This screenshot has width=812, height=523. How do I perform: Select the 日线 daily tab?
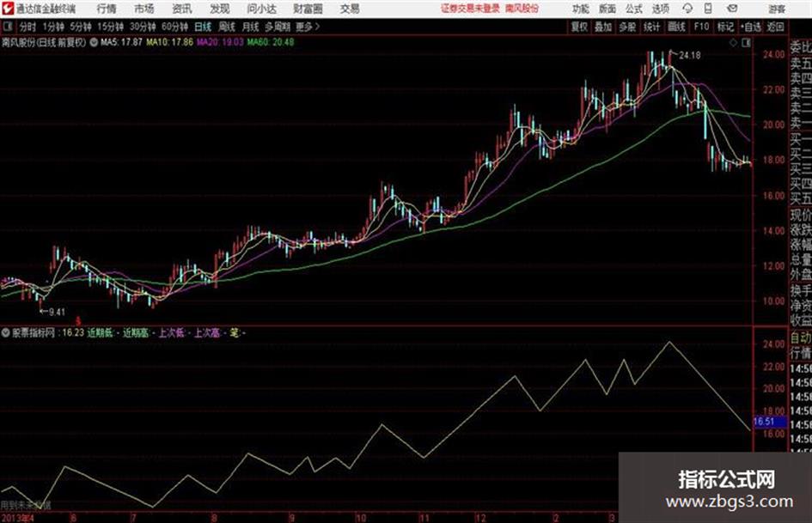click(203, 27)
